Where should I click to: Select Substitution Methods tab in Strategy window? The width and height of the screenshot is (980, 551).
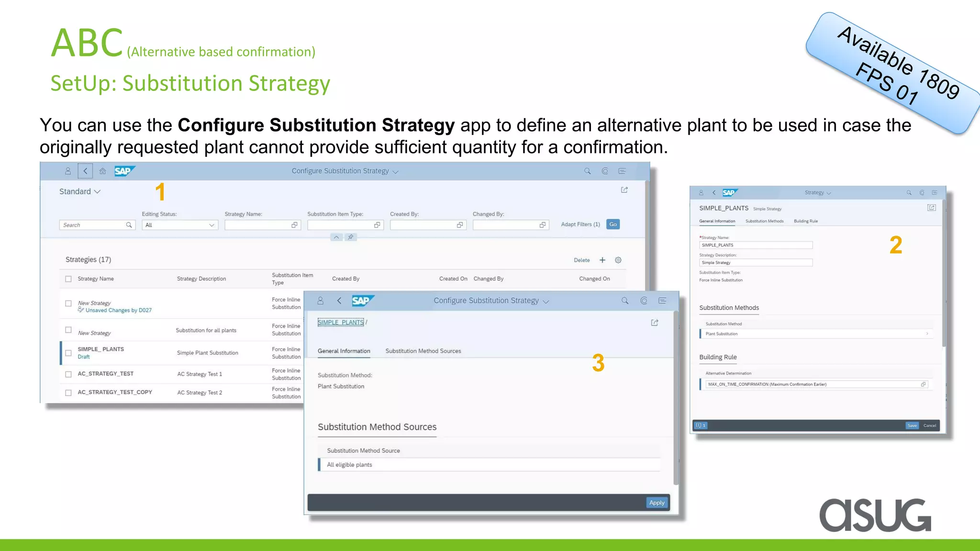click(765, 221)
